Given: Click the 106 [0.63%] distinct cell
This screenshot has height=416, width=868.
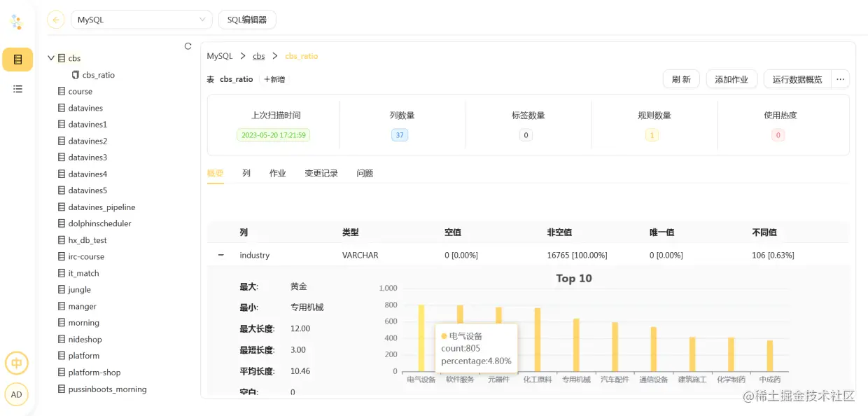Looking at the screenshot, I should pyautogui.click(x=773, y=255).
